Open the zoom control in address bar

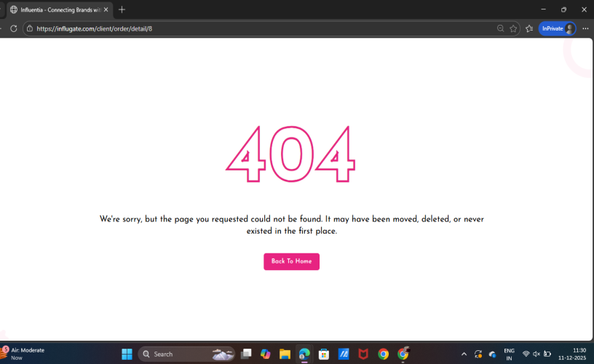(x=500, y=28)
